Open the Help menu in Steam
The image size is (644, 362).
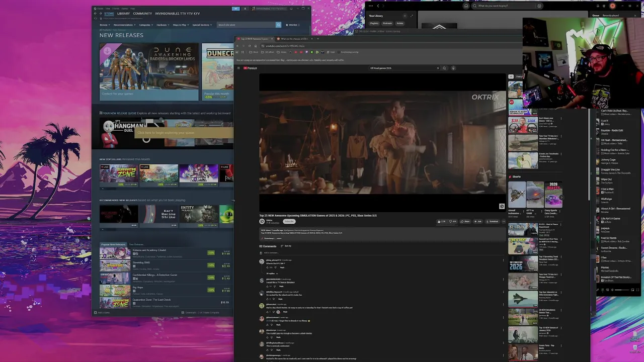pyautogui.click(x=133, y=9)
